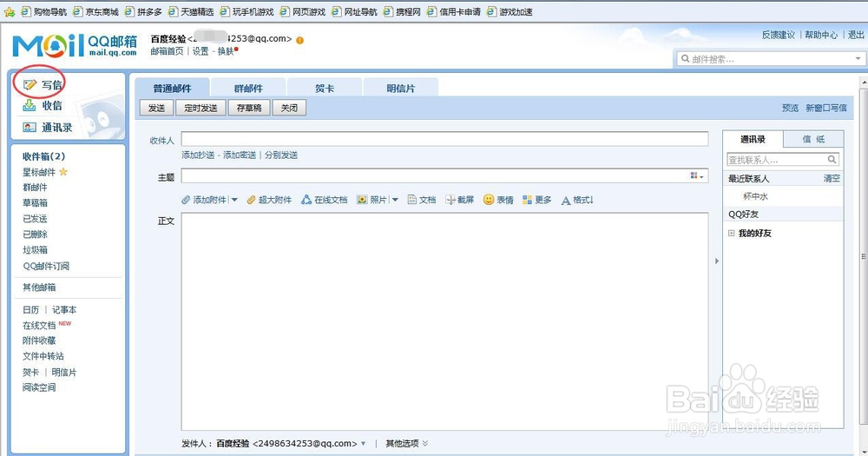This screenshot has height=456, width=868.
Task: Click the 写信 compose icon
Action: tap(30, 85)
